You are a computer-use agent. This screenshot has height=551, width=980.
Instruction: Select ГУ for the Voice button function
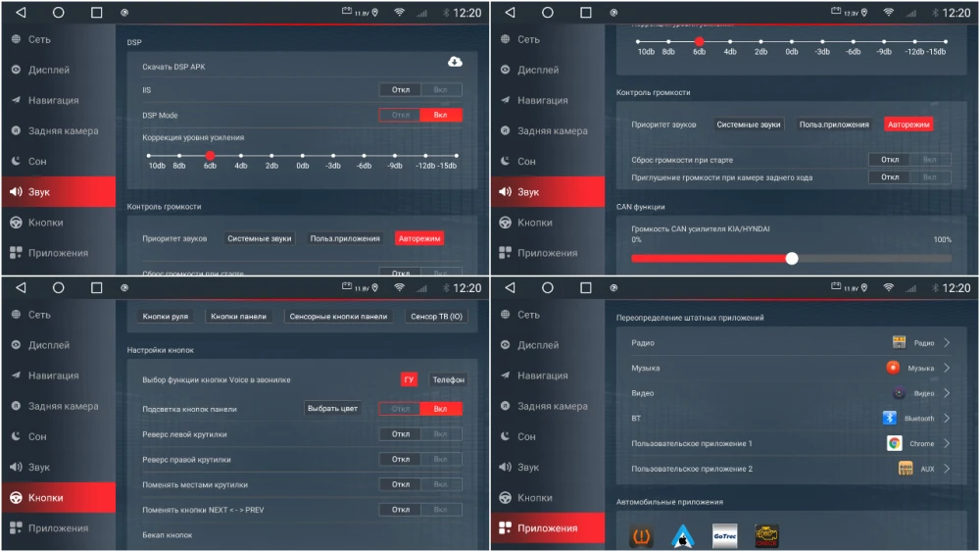409,379
